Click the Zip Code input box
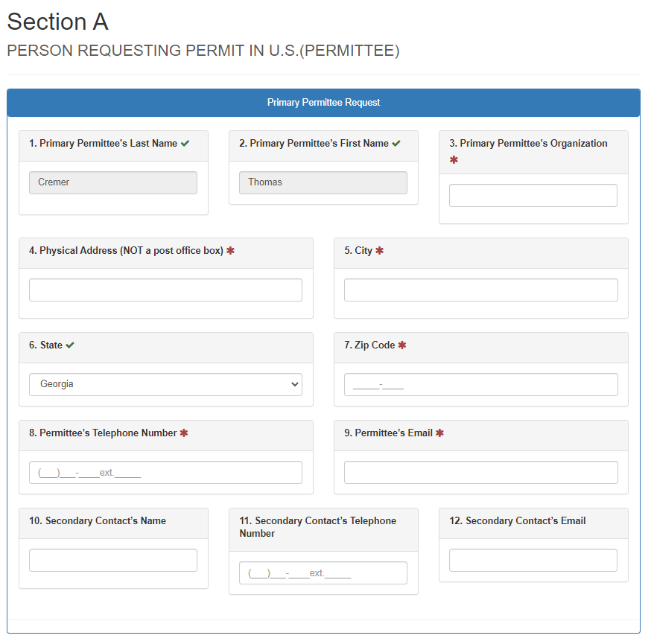 [x=480, y=384]
